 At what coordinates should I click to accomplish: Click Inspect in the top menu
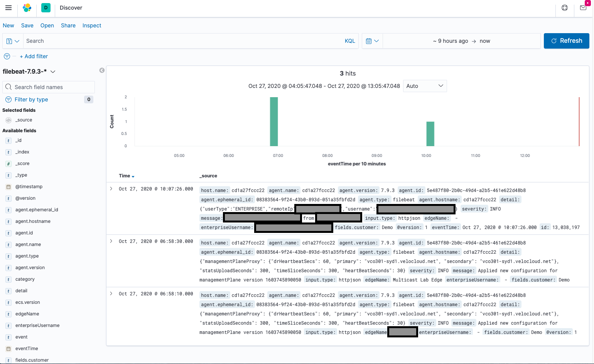[92, 25]
